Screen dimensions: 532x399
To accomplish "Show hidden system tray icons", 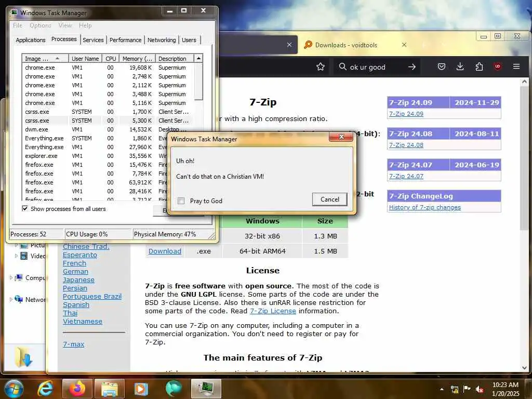I will coord(442,389).
